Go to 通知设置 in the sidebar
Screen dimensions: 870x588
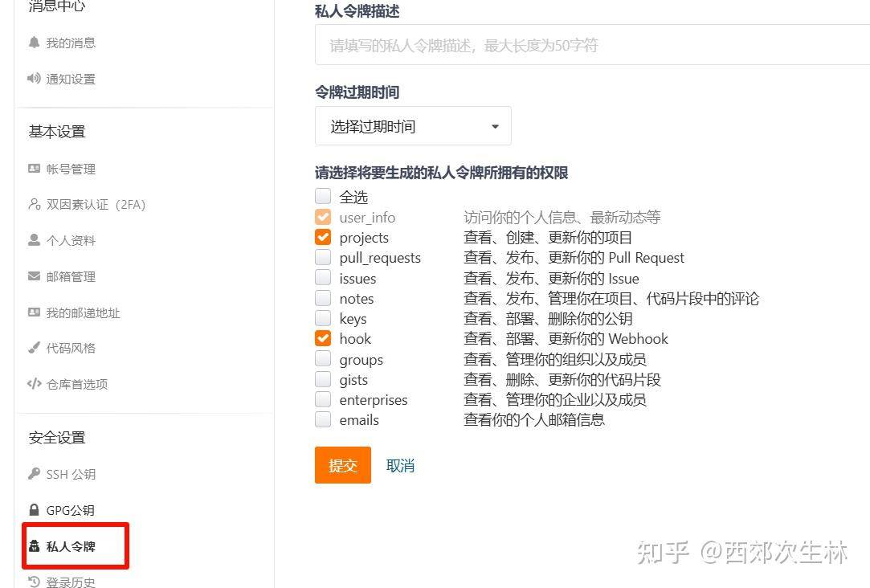click(71, 79)
